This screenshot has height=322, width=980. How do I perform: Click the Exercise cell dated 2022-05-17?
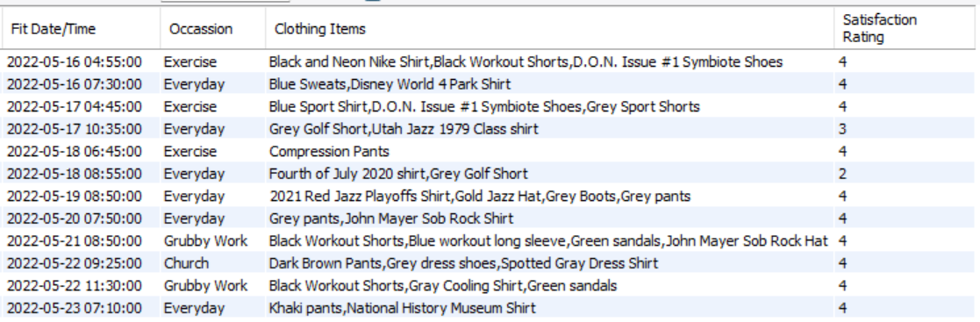213,106
